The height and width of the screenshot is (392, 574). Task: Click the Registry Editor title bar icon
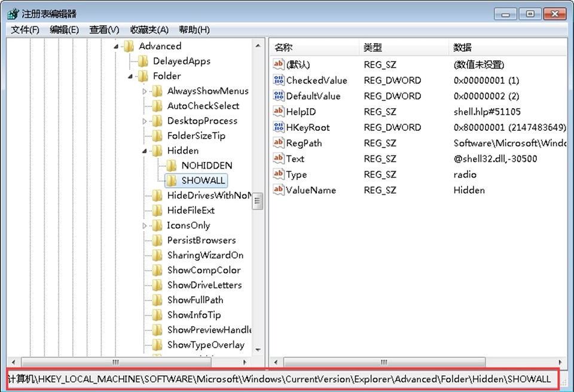[13, 14]
